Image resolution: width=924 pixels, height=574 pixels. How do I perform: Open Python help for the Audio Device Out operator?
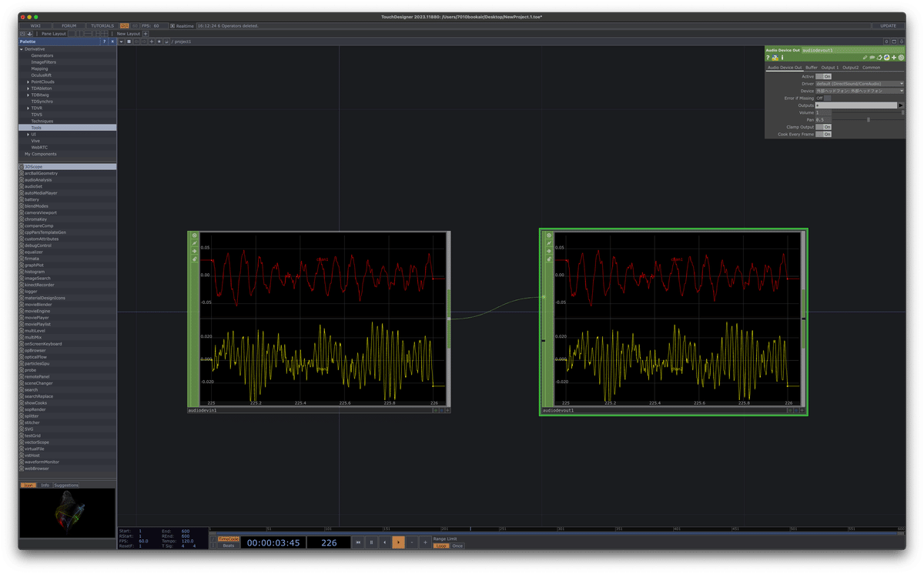775,58
